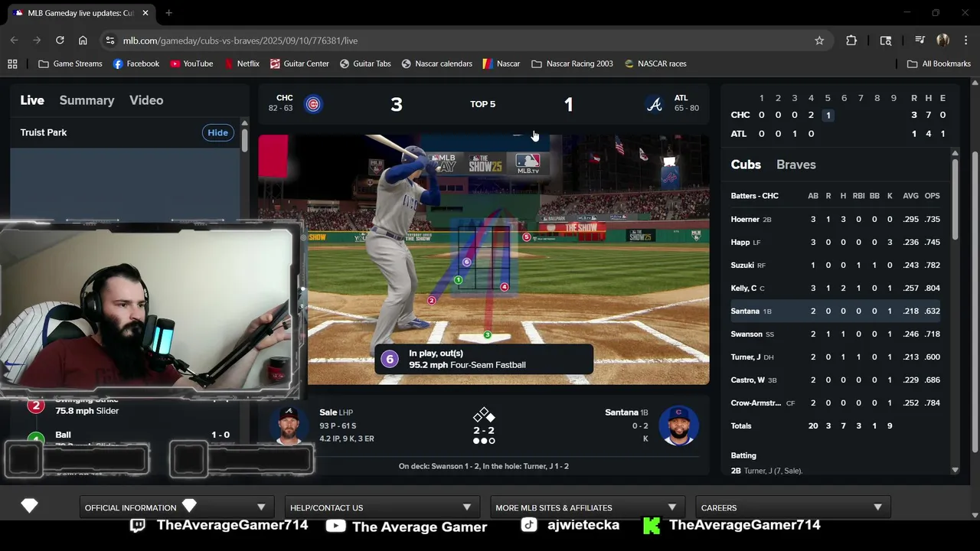Open the Chrome extensions puzzle icon
Image resolution: width=980 pixels, height=551 pixels.
pos(851,41)
